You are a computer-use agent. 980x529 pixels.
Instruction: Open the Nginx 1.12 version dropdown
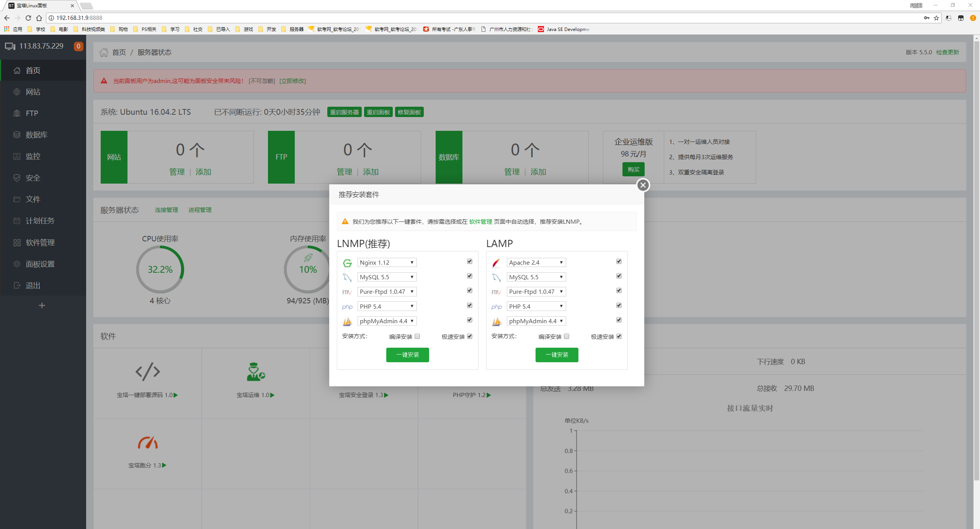pyautogui.click(x=387, y=262)
